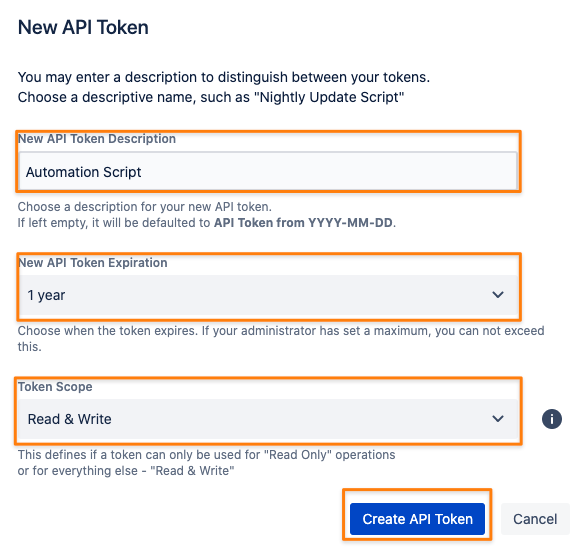Screen dimensions: 586x549
Task: Click the 'New API Token' dialog heading
Action: pyautogui.click(x=83, y=27)
